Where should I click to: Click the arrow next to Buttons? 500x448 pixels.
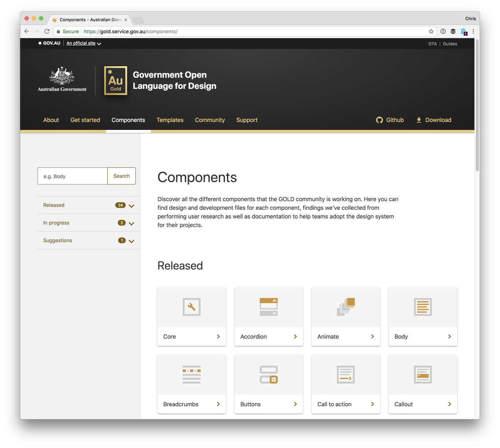point(295,404)
